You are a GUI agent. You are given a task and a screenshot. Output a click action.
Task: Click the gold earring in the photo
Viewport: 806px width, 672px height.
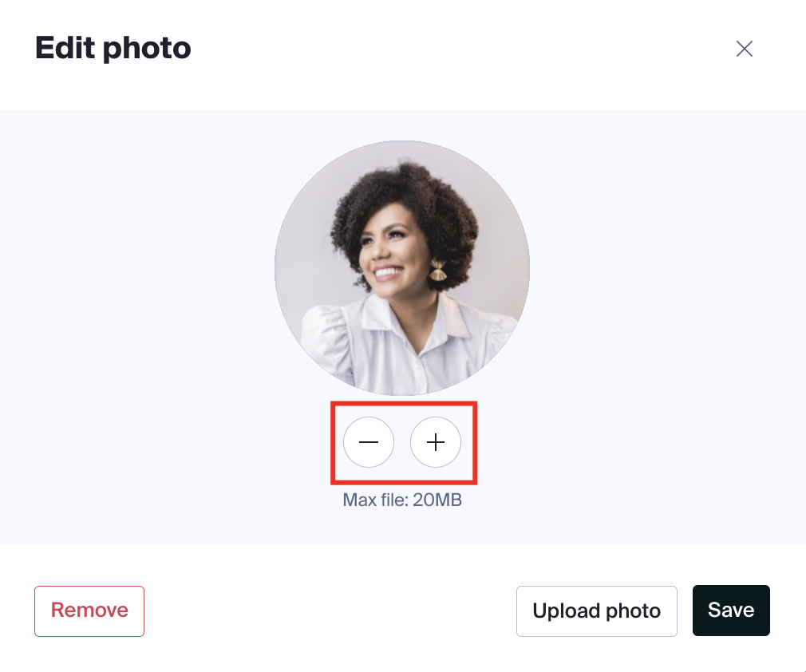point(438,271)
